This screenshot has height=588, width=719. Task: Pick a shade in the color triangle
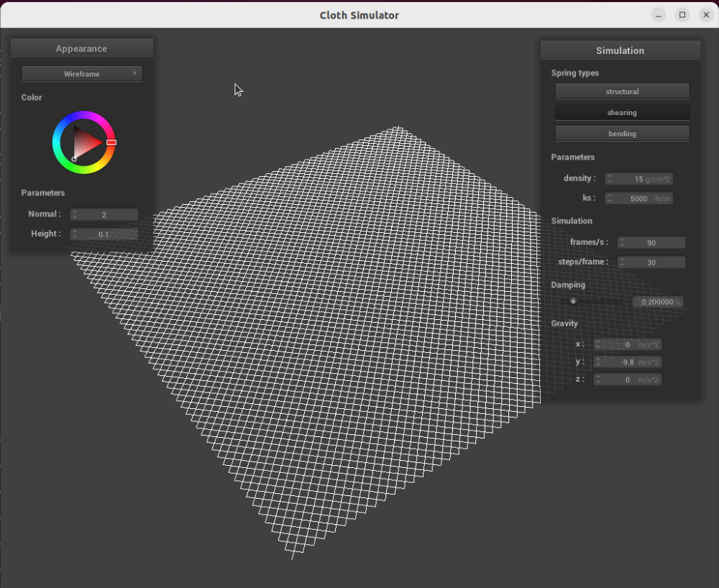point(85,142)
